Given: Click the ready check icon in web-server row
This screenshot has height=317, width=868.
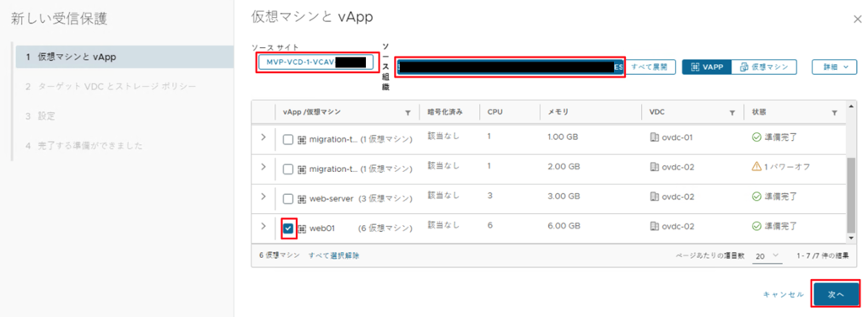Looking at the screenshot, I should click(x=757, y=196).
